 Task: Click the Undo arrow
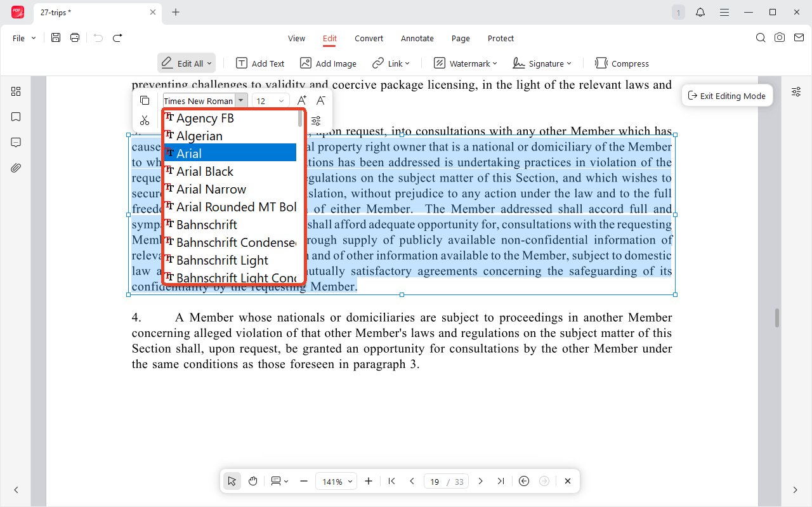click(98, 38)
